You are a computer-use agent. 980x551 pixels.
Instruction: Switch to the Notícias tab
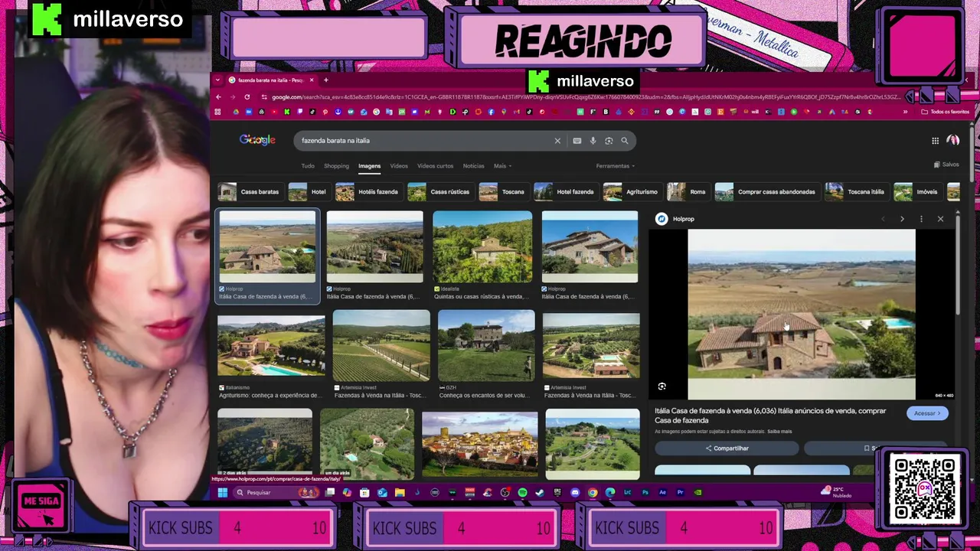pos(473,166)
